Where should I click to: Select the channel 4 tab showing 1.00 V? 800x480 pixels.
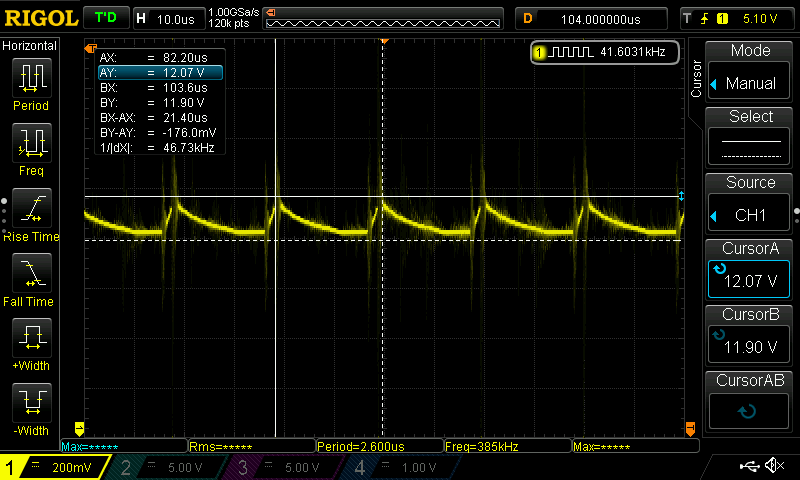[401, 467]
